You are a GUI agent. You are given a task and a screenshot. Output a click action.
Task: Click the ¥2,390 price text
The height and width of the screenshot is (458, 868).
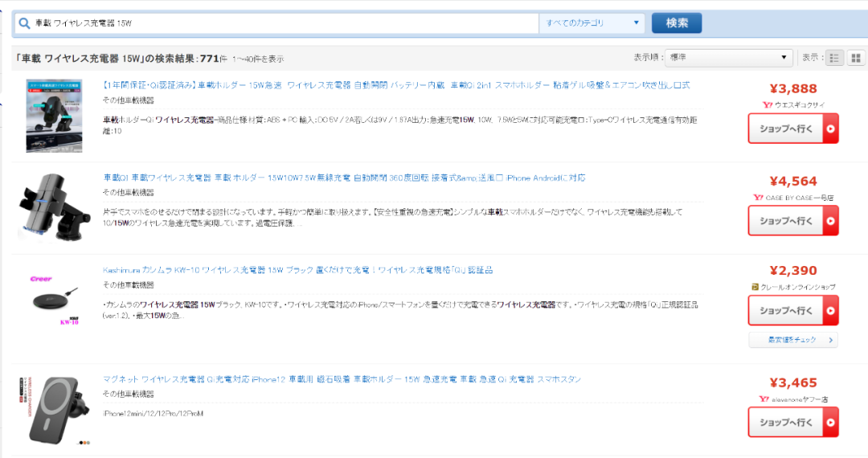point(793,271)
